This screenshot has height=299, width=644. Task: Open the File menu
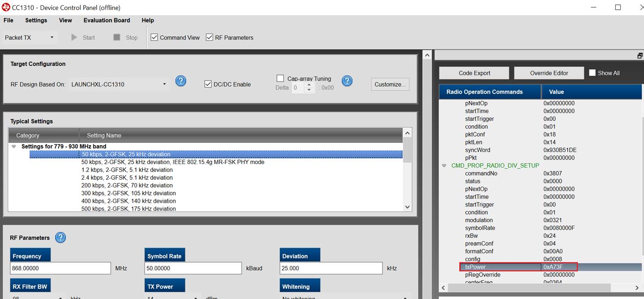pyautogui.click(x=9, y=20)
